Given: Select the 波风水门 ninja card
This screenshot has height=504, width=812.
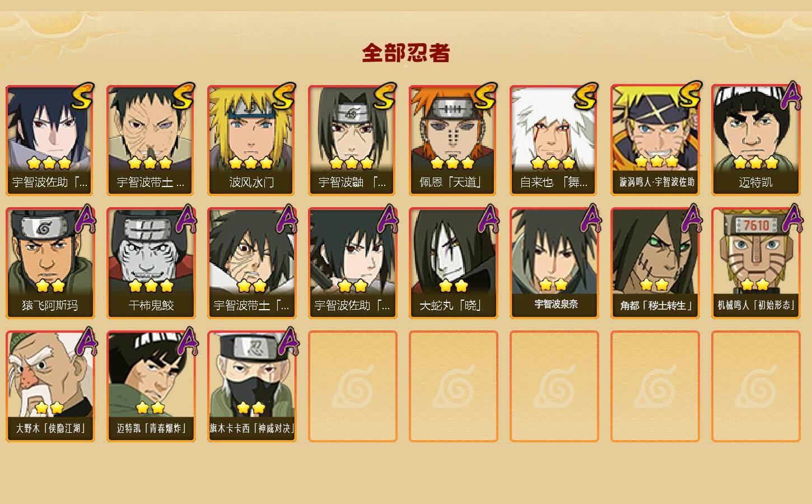Looking at the screenshot, I should (x=252, y=140).
